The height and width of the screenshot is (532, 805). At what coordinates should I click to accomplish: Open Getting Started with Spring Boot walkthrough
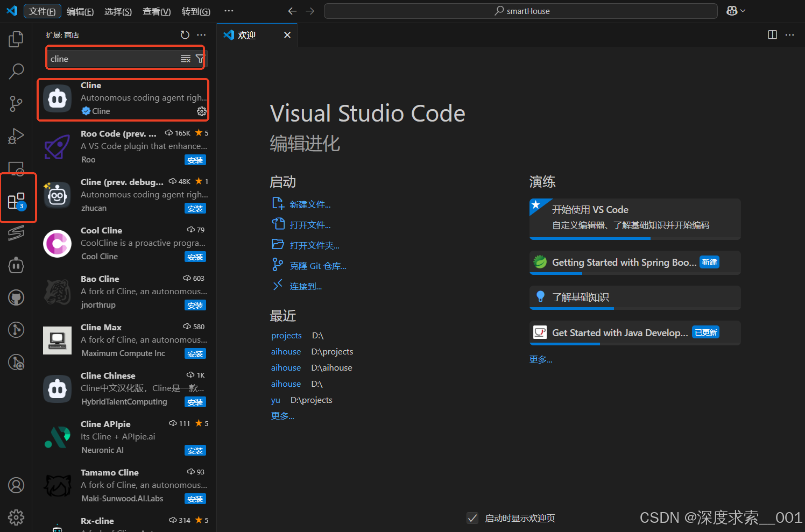click(635, 263)
